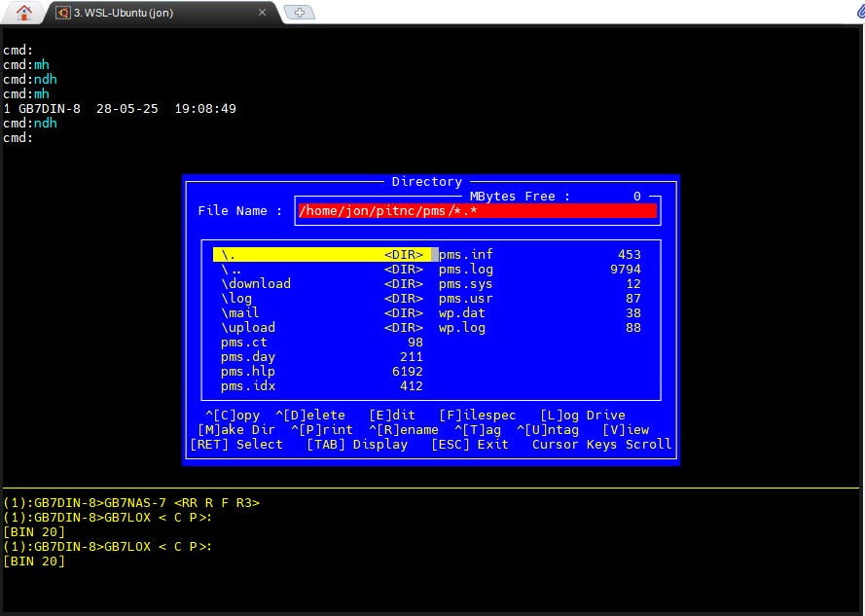Click the ^[D]elete command

click(310, 416)
